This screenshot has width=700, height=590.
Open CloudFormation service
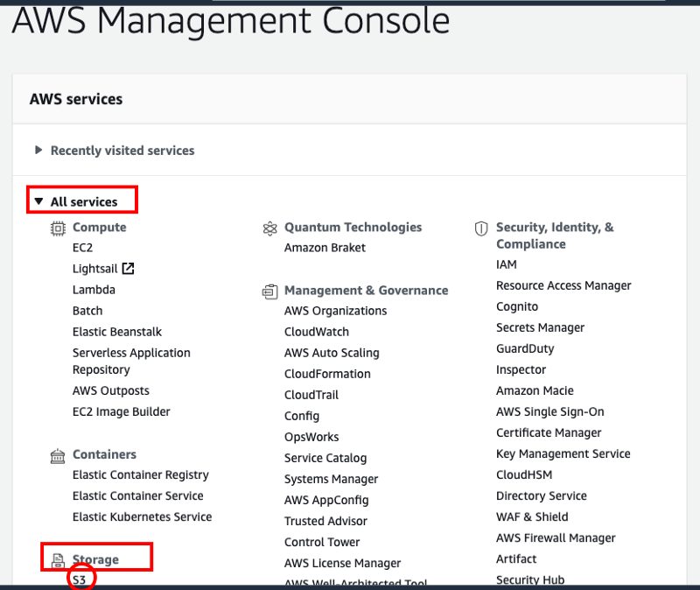(x=327, y=374)
